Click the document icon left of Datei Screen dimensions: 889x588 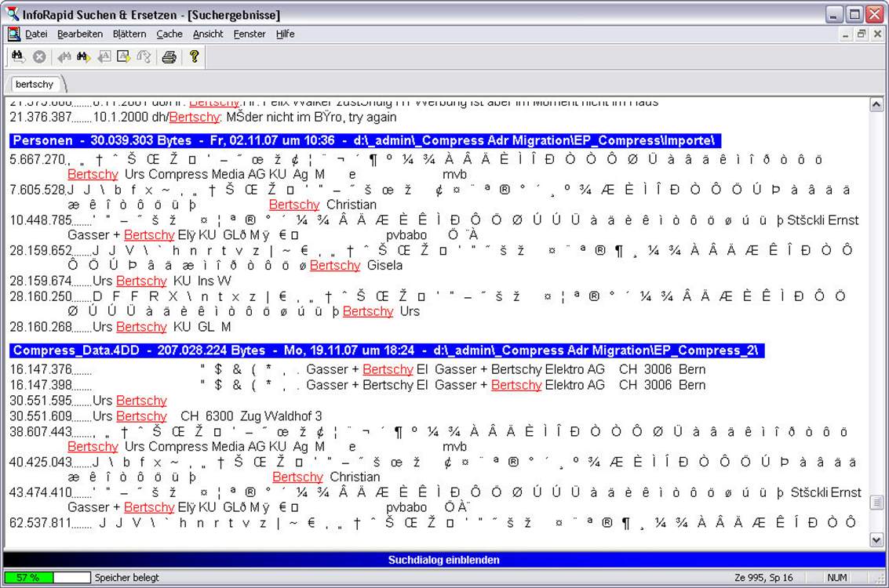[x=13, y=34]
